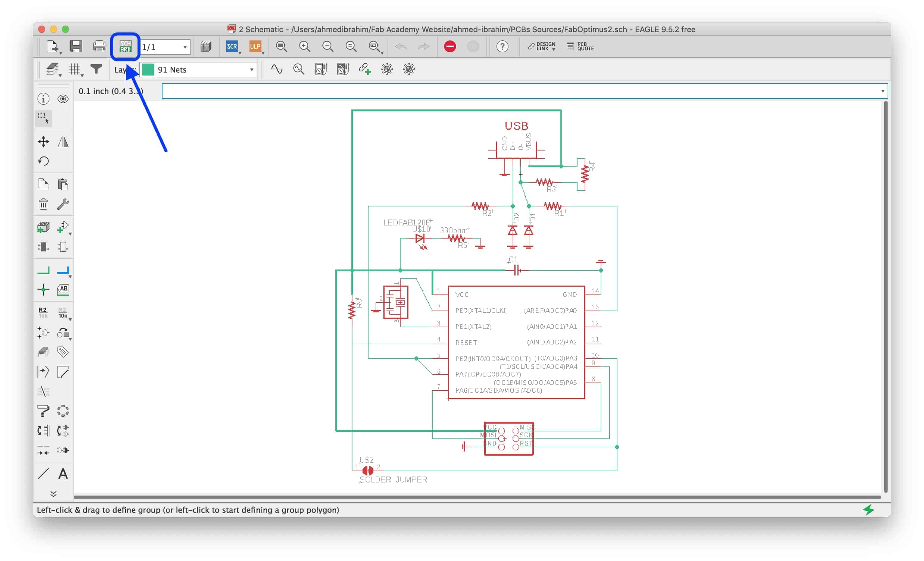924x561 pixels.
Task: Select the Show eye tool
Action: pos(63,98)
